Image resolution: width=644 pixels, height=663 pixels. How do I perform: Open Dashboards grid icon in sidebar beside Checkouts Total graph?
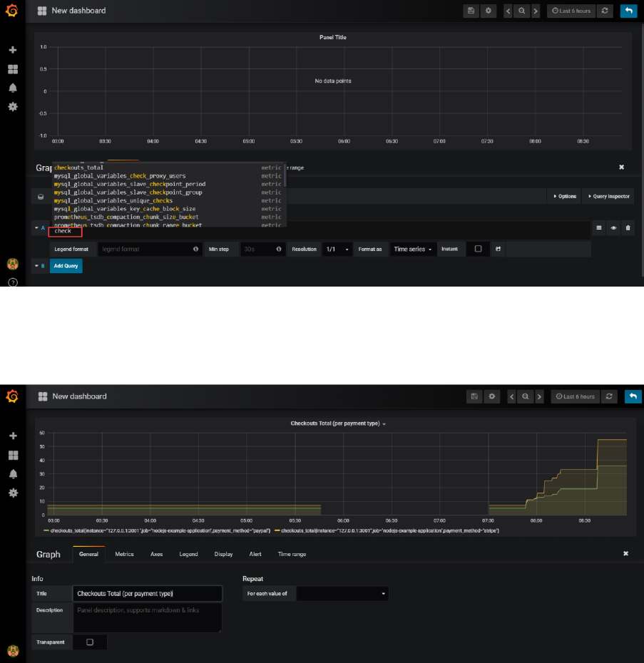pyautogui.click(x=13, y=455)
